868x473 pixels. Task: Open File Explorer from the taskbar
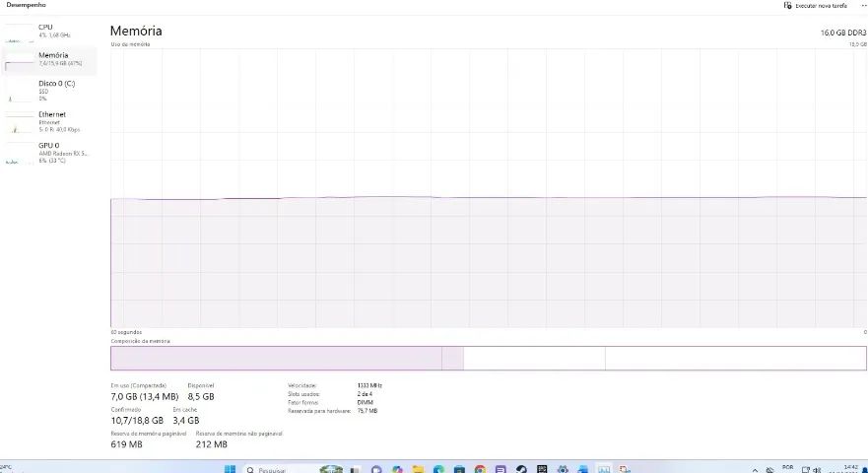[418, 470]
